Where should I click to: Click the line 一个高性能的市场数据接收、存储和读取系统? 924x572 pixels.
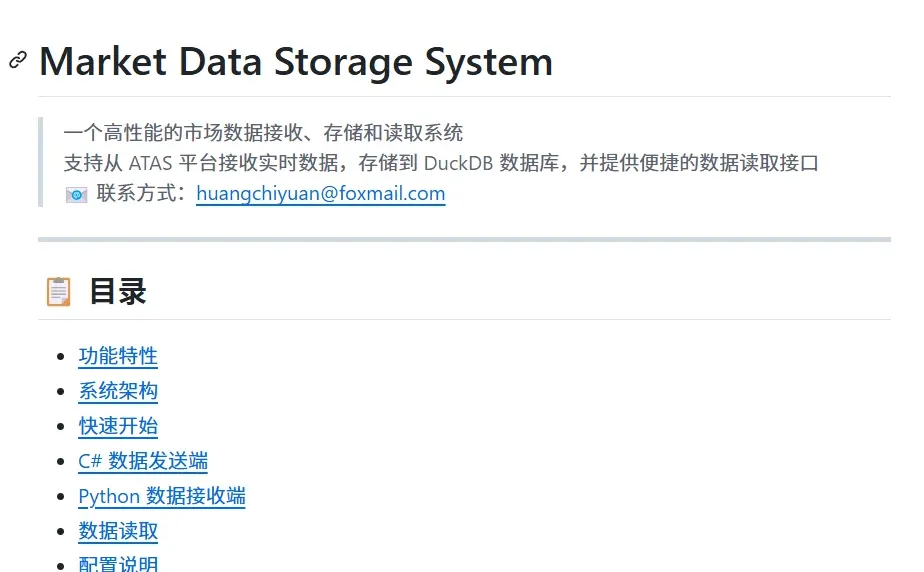263,133
